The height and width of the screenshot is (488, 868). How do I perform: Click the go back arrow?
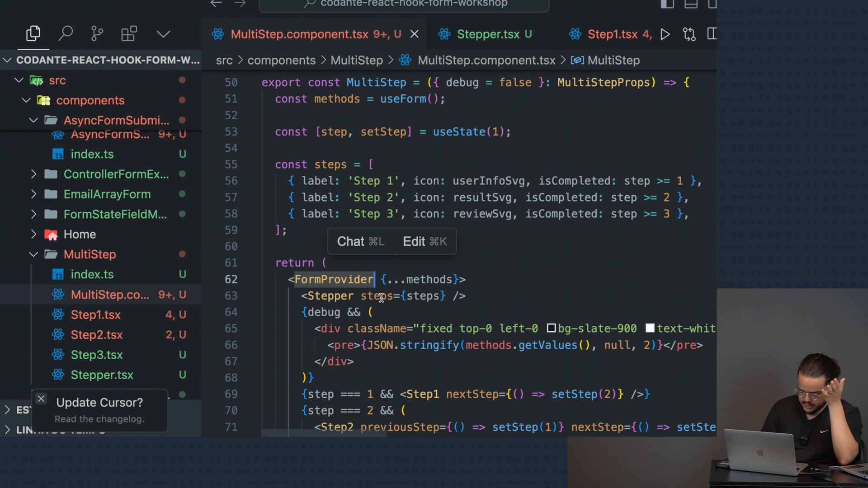point(216,4)
